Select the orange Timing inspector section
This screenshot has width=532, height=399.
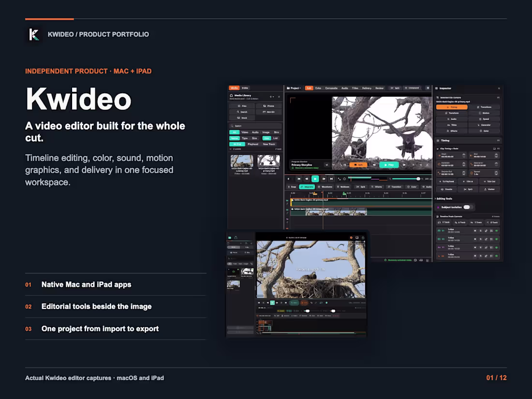click(x=452, y=107)
